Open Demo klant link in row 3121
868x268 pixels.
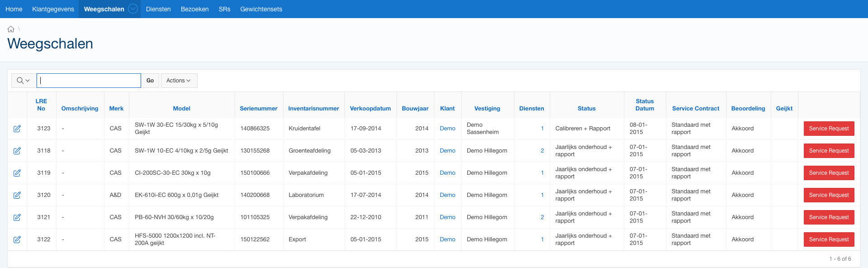click(448, 217)
